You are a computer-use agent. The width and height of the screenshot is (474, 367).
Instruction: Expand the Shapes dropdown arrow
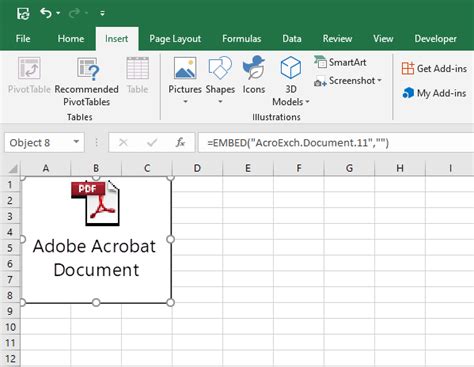[220, 101]
